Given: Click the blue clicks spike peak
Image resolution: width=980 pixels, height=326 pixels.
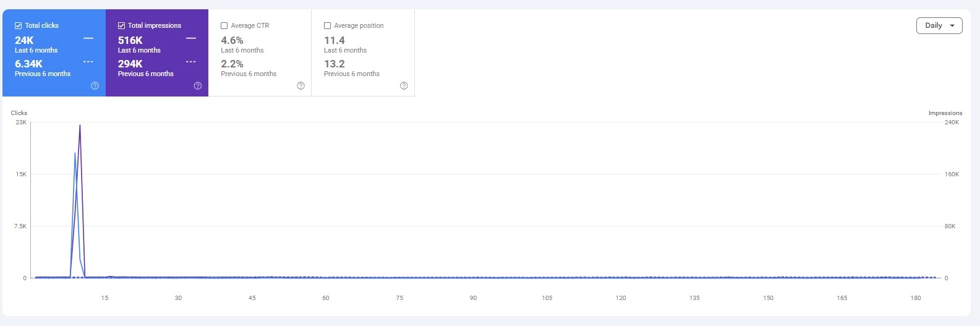Looking at the screenshot, I should click(x=75, y=153).
